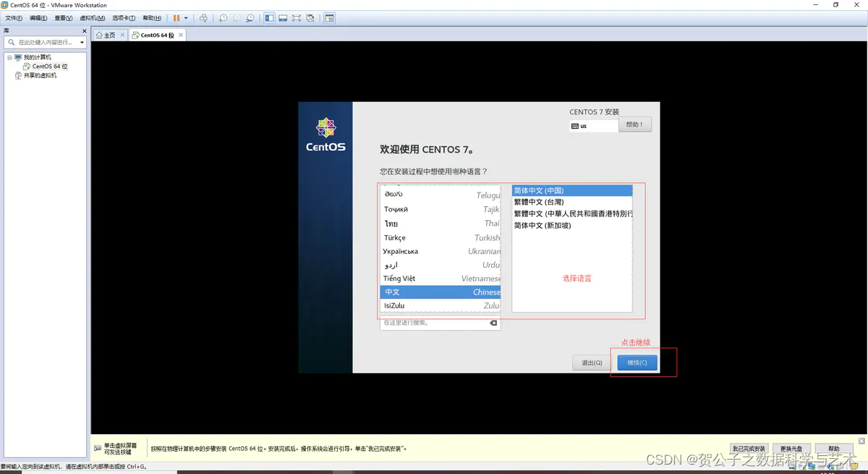Select Telugu in the language list
Image resolution: width=868 pixels, height=474 pixels.
pyautogui.click(x=441, y=195)
